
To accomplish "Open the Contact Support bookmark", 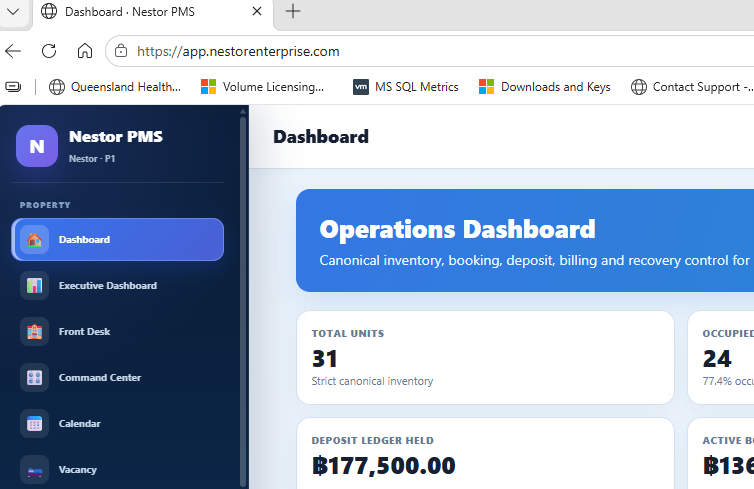I will point(691,87).
